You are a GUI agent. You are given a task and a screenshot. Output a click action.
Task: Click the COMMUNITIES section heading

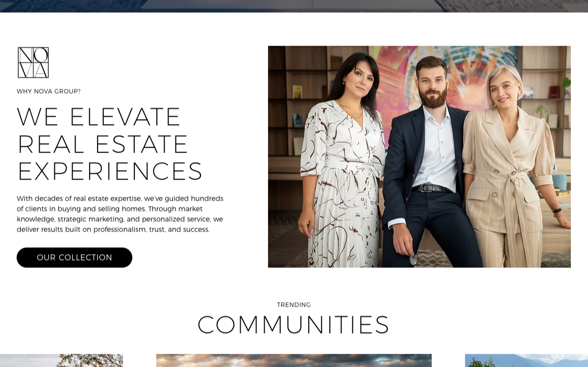pos(294,325)
